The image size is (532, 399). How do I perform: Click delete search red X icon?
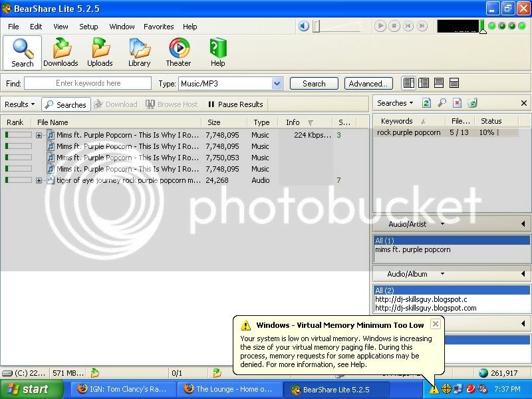[x=457, y=103]
